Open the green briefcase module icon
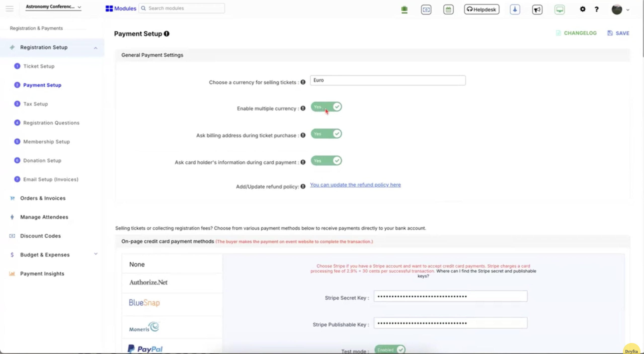Screen dimensions: 644x354 point(404,9)
